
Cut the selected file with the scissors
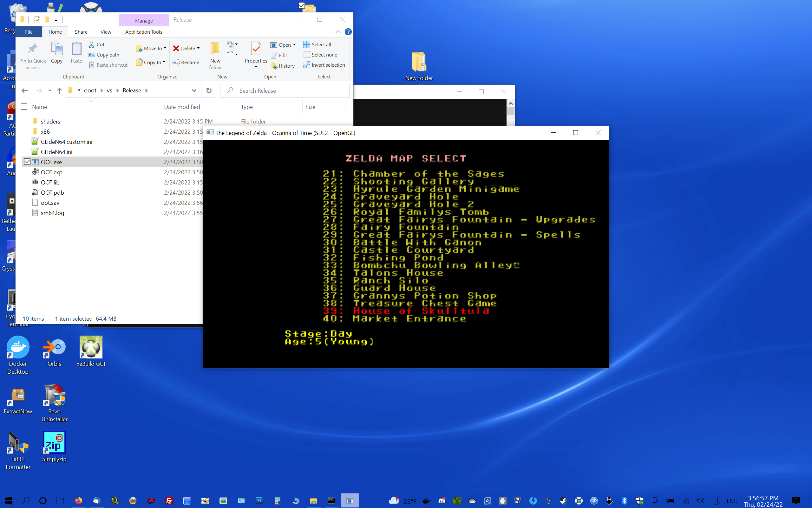point(97,44)
